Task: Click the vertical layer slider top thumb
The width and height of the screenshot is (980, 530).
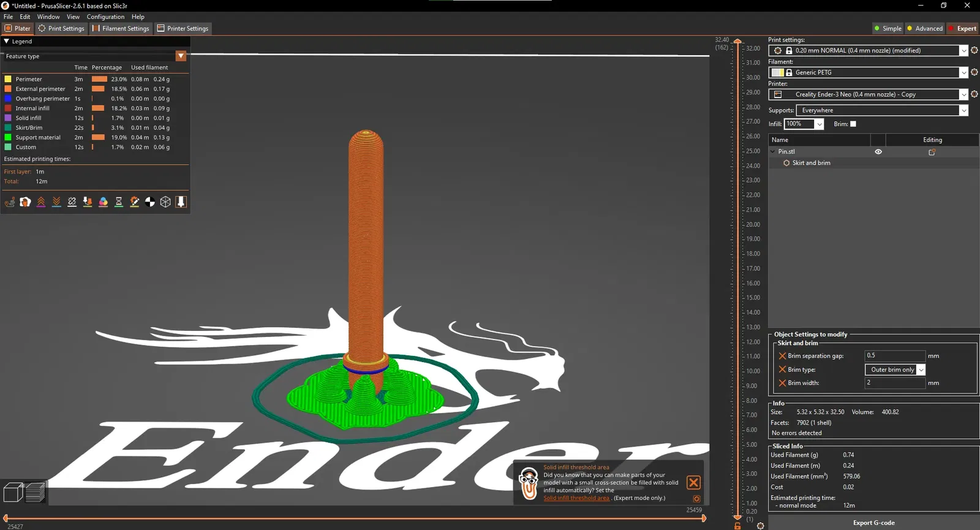Action: click(x=737, y=42)
